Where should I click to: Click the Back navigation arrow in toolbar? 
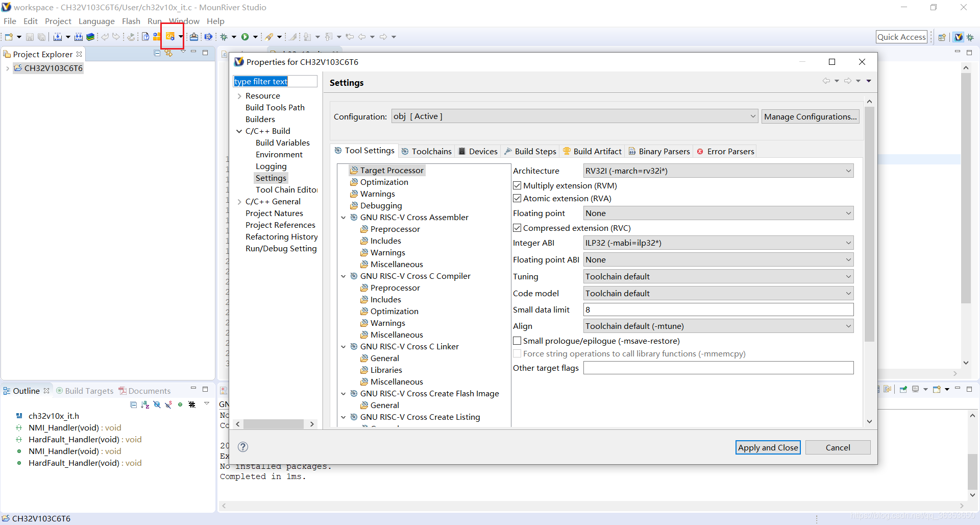pyautogui.click(x=362, y=37)
